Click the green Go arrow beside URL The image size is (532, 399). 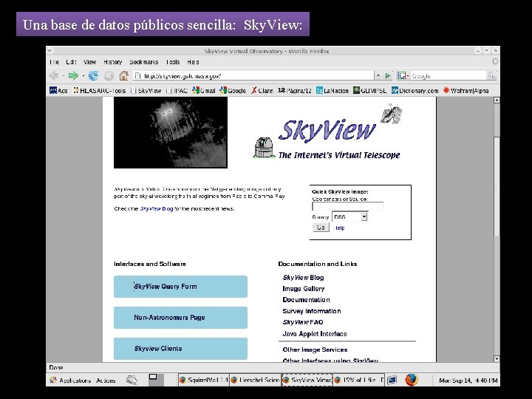pyautogui.click(x=387, y=75)
